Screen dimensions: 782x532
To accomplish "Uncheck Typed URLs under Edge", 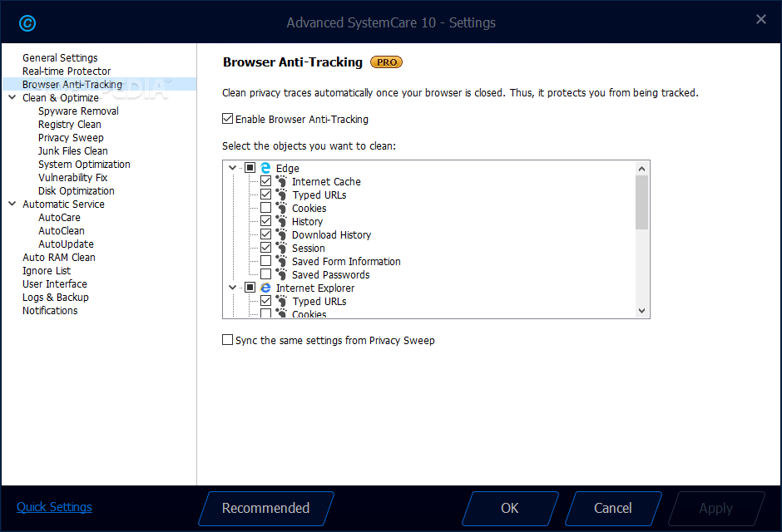I will pos(266,195).
